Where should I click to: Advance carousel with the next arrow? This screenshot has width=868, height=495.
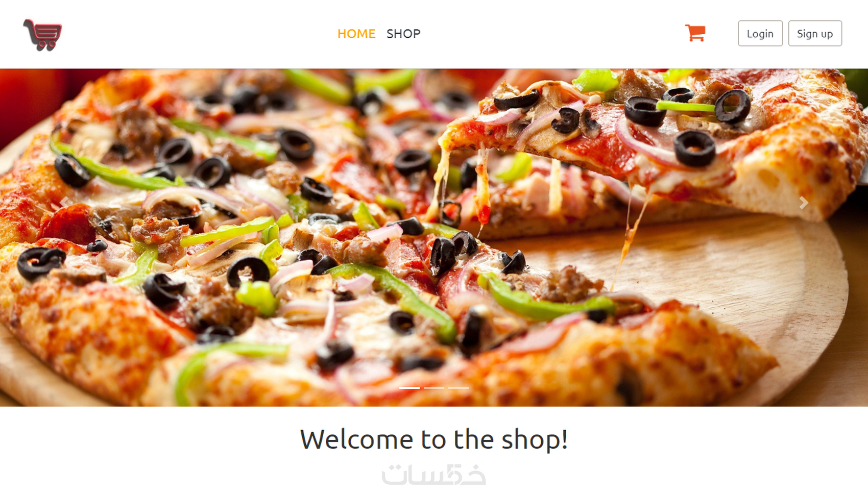click(804, 203)
